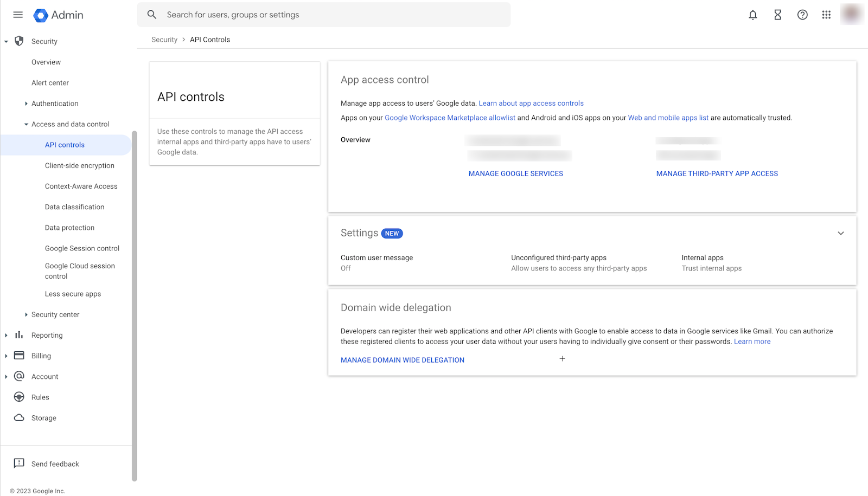Click the Domain wide delegation heading
The width and height of the screenshot is (868, 496).
click(x=396, y=307)
